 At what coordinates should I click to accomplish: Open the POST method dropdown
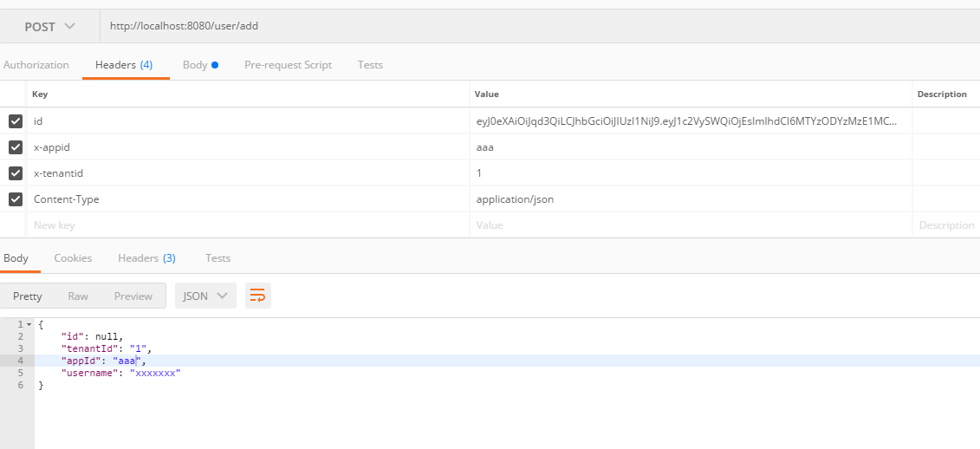pyautogui.click(x=49, y=27)
